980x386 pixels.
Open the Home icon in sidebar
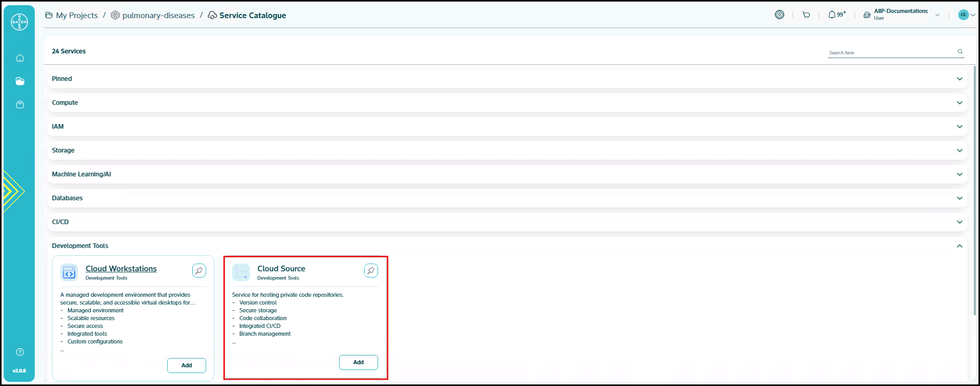click(x=20, y=58)
